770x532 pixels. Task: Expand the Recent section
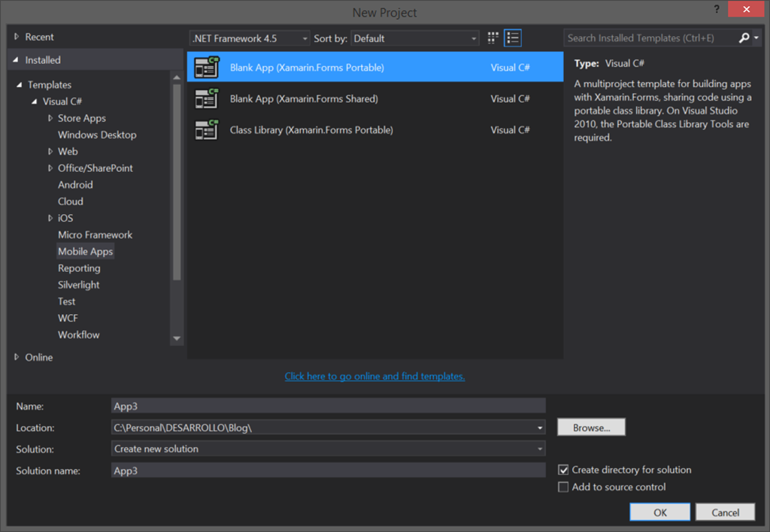pyautogui.click(x=17, y=37)
